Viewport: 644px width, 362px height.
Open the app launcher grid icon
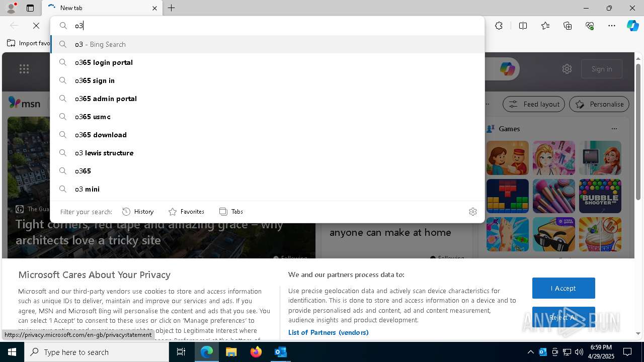pos(24,69)
